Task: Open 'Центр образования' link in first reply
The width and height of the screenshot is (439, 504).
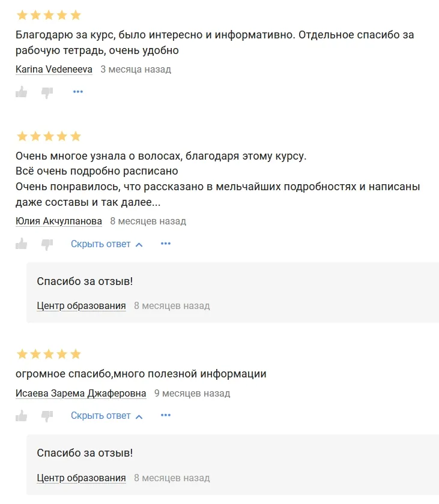Action: coord(81,306)
